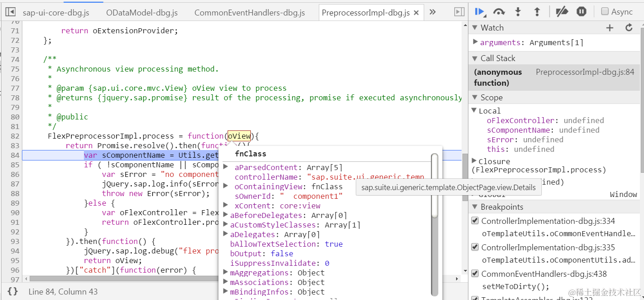
Task: Step over the next function call
Action: 499,12
